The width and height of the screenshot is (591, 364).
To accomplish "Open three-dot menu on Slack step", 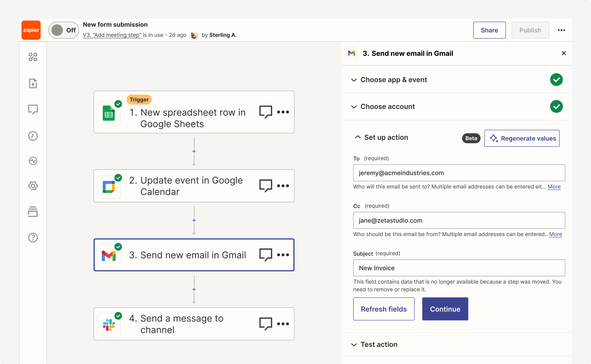I will 283,324.
